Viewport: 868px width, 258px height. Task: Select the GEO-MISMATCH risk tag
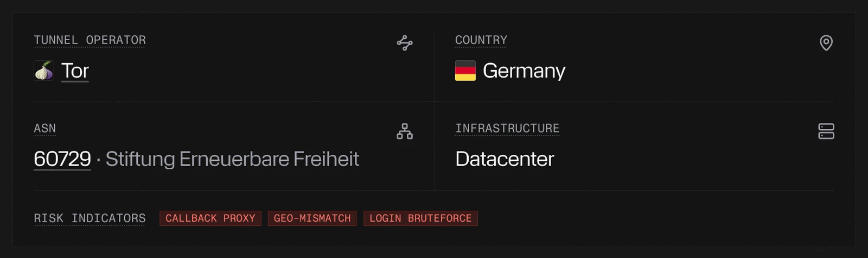tap(312, 218)
